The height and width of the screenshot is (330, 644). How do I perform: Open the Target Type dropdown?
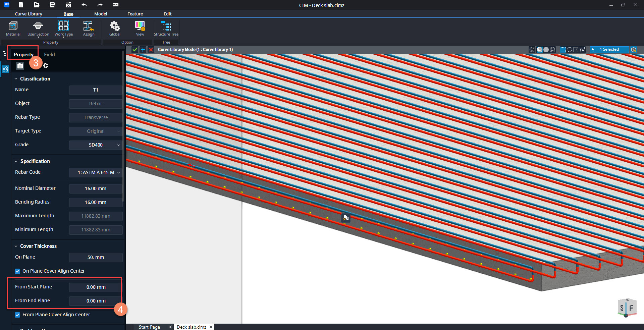(96, 131)
